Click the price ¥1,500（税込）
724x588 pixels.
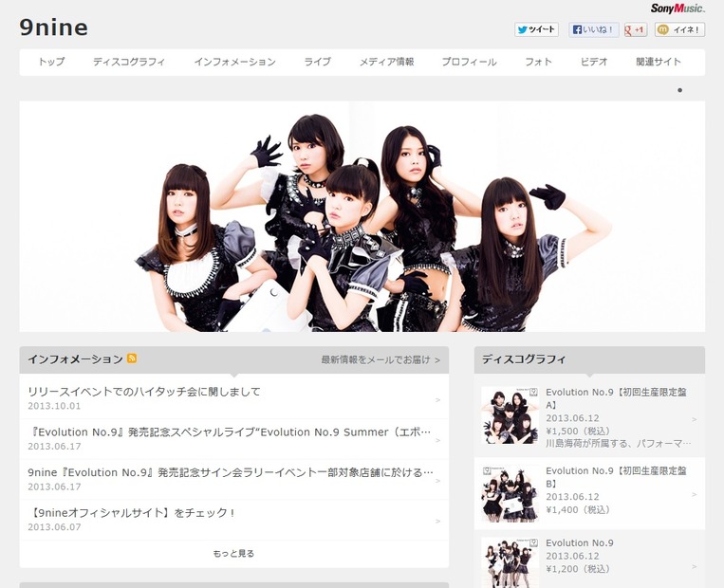point(578,432)
